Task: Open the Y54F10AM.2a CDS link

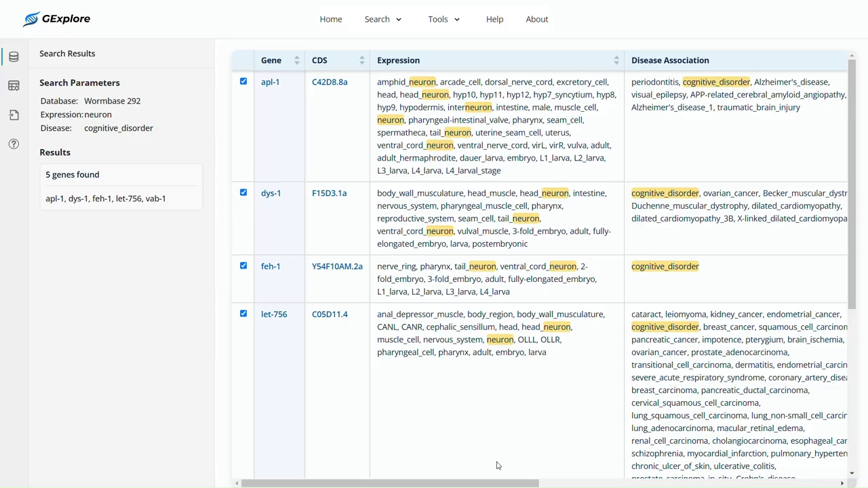Action: click(x=337, y=266)
